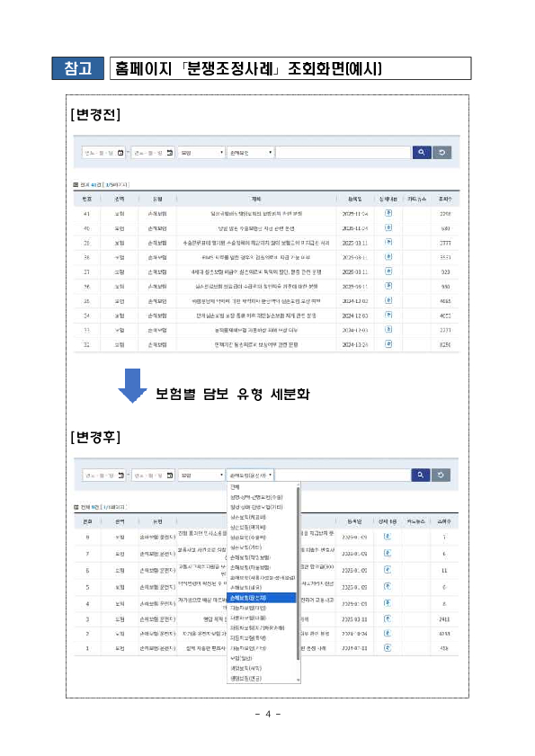This screenshot has height=756, width=535.
Task: Open detail icon for row 39 in 변경전 table
Action: pyautogui.click(x=388, y=242)
